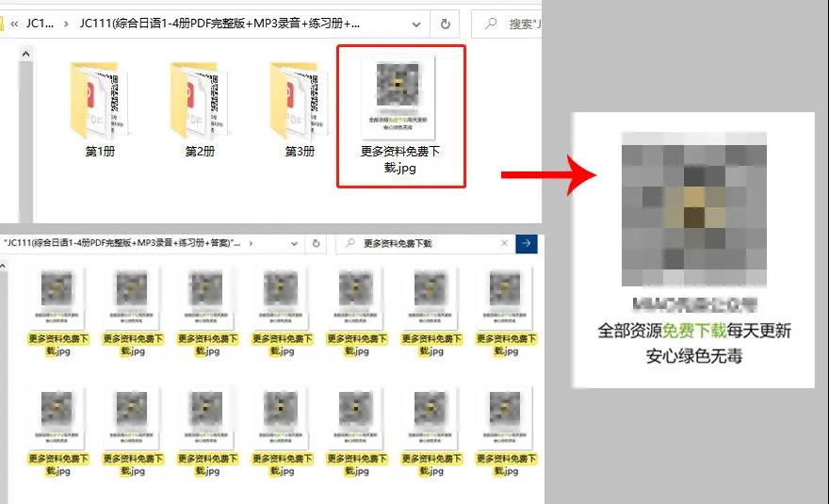Open the 第3册 folder
Image resolution: width=829 pixels, height=504 pixels.
300,110
